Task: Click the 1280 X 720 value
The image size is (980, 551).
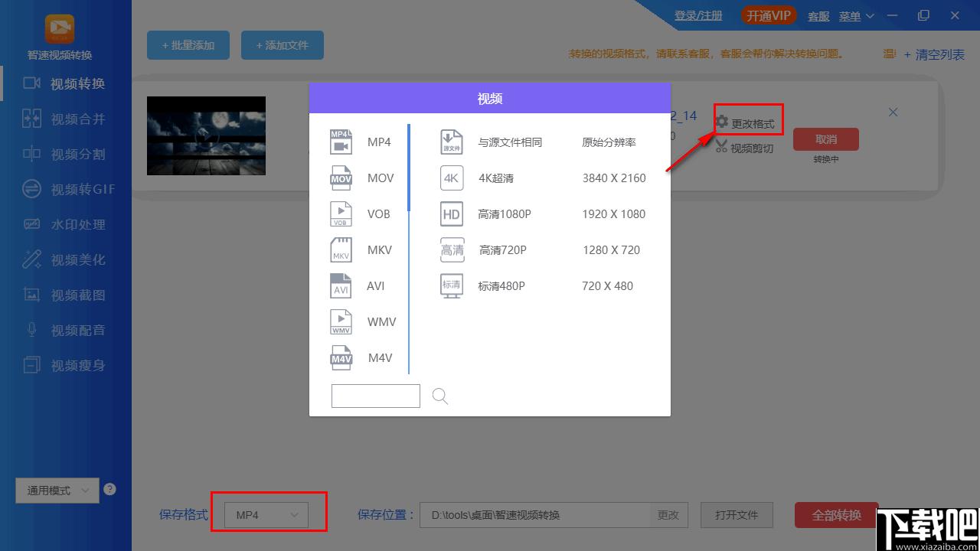Action: click(x=611, y=250)
